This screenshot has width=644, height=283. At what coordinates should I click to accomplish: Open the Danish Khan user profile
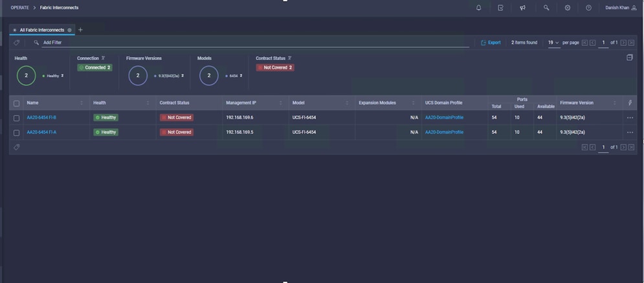tap(621, 8)
